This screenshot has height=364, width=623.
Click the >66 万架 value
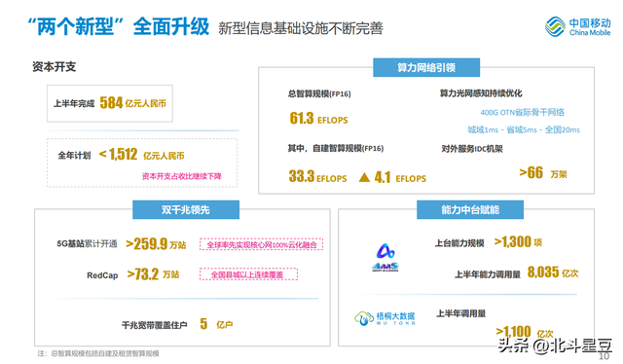(x=543, y=173)
